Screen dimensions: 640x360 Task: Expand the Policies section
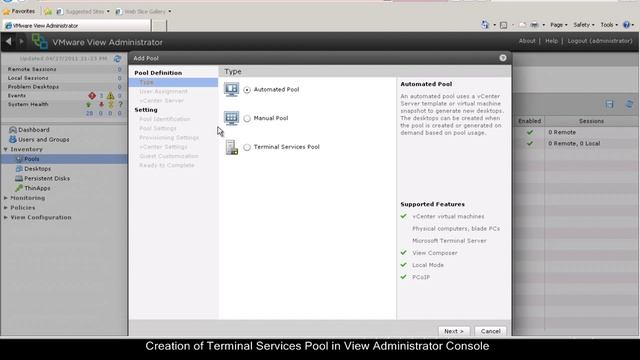coord(6,208)
